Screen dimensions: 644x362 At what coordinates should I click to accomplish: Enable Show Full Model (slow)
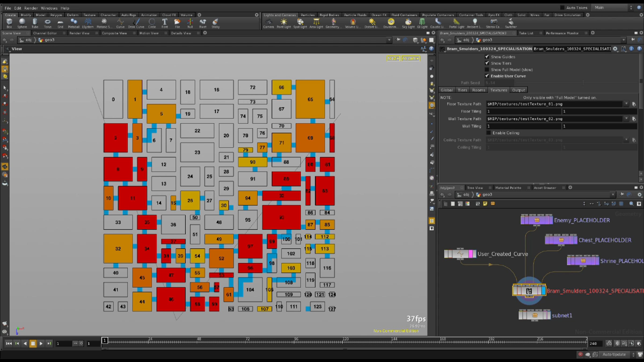(x=487, y=70)
